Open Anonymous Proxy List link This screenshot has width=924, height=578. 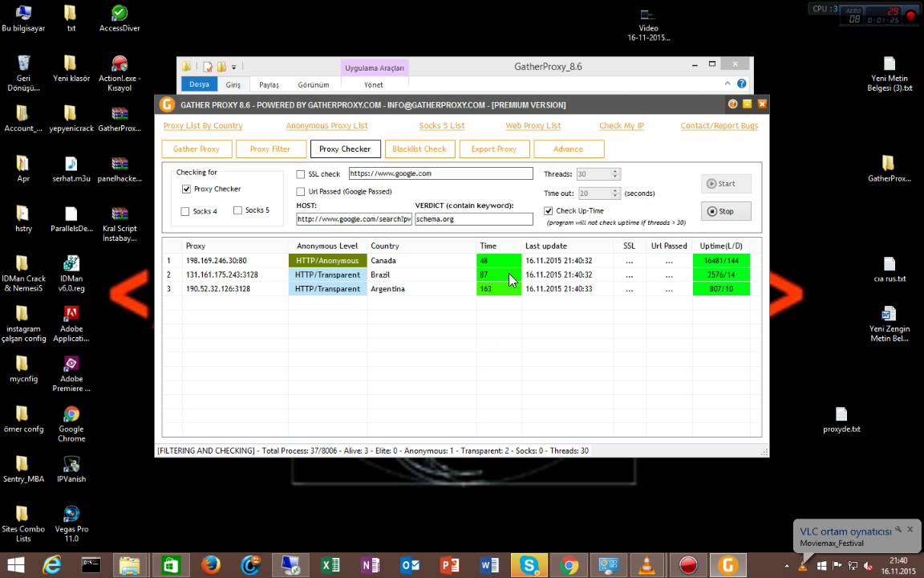326,125
